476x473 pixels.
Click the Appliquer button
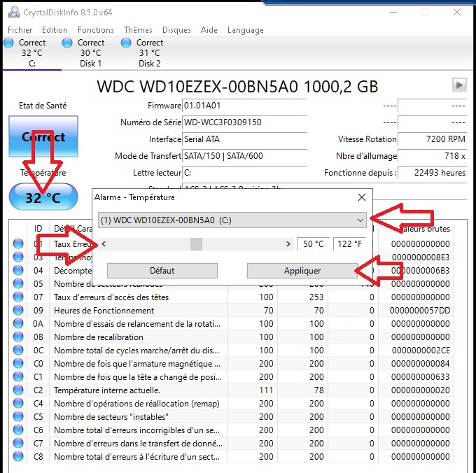point(302,271)
